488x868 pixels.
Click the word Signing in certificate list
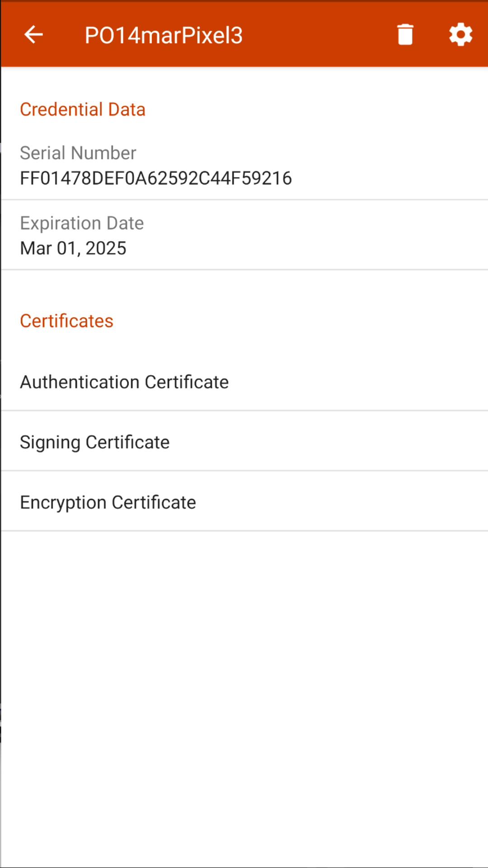point(50,442)
